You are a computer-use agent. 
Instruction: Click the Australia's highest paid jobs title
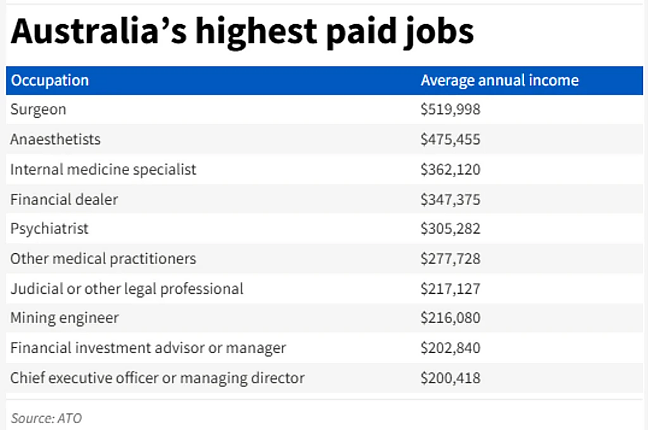click(x=242, y=32)
